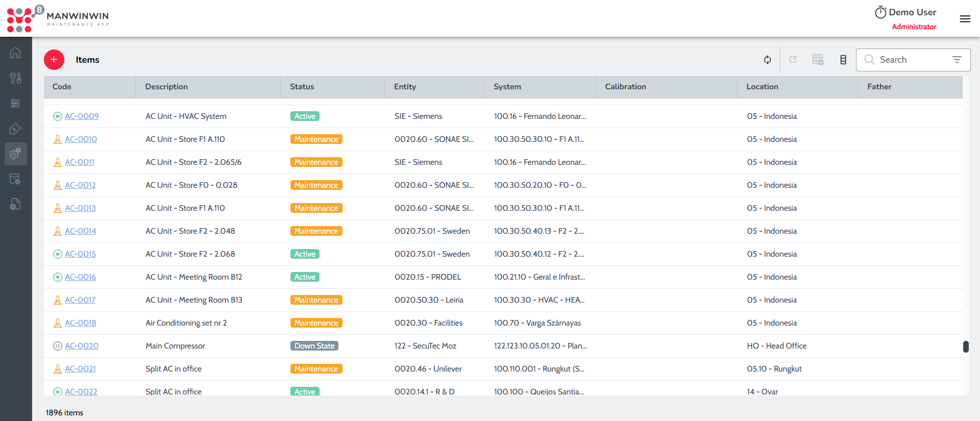
Task: Open item AC-0012 link
Action: tap(80, 185)
